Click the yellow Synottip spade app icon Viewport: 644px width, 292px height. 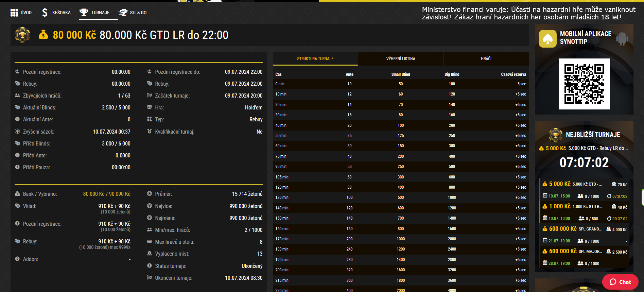coord(547,39)
